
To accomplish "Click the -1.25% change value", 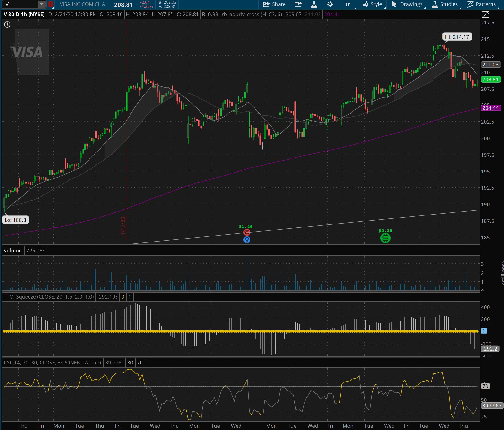I will 146,6.
